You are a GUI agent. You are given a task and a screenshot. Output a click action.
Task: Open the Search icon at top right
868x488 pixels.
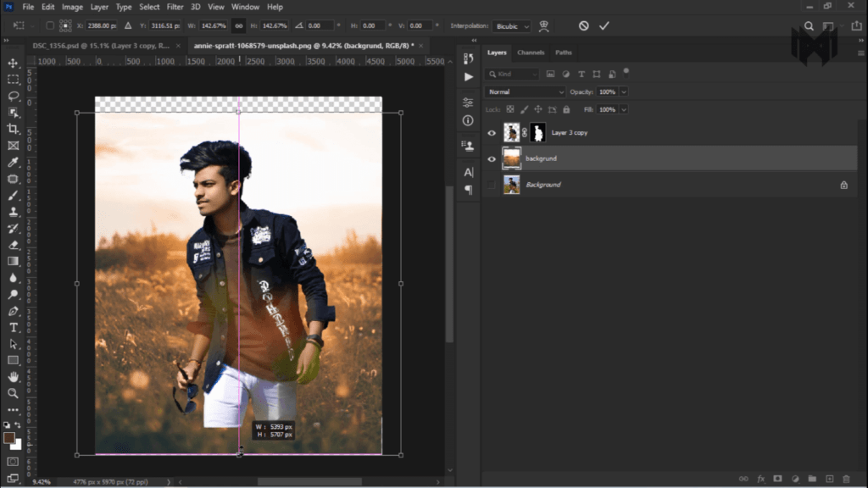(x=809, y=26)
